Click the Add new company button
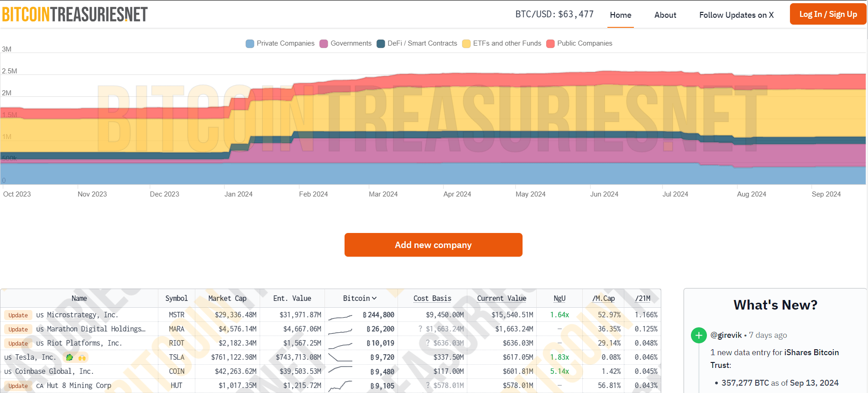 point(433,245)
